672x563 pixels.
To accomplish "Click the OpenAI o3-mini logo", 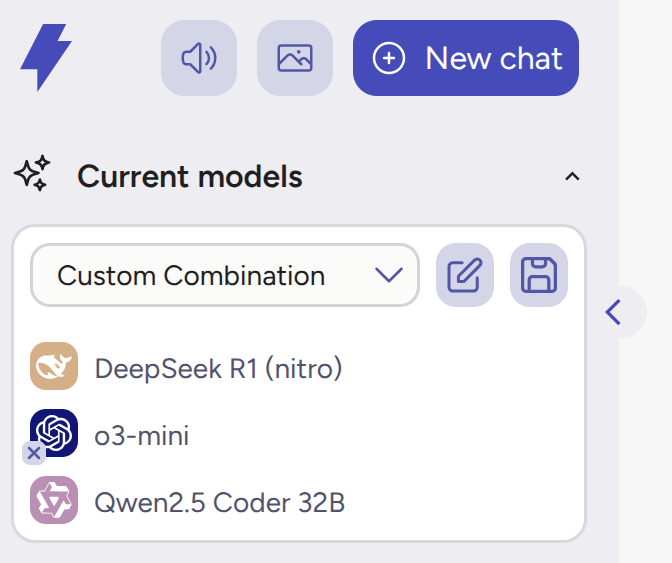I will pyautogui.click(x=54, y=433).
